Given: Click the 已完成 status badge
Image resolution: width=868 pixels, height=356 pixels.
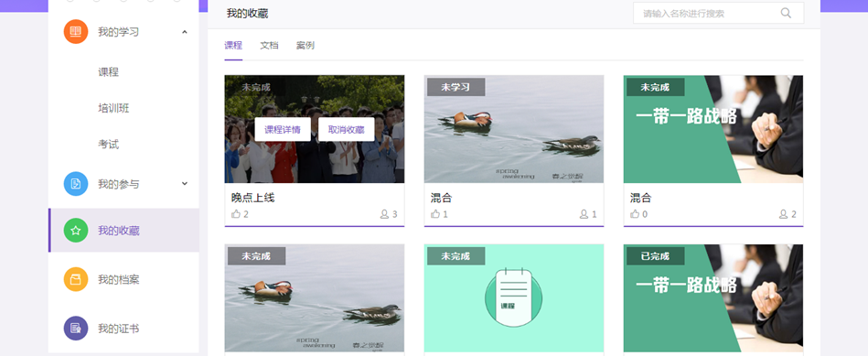Looking at the screenshot, I should point(656,256).
